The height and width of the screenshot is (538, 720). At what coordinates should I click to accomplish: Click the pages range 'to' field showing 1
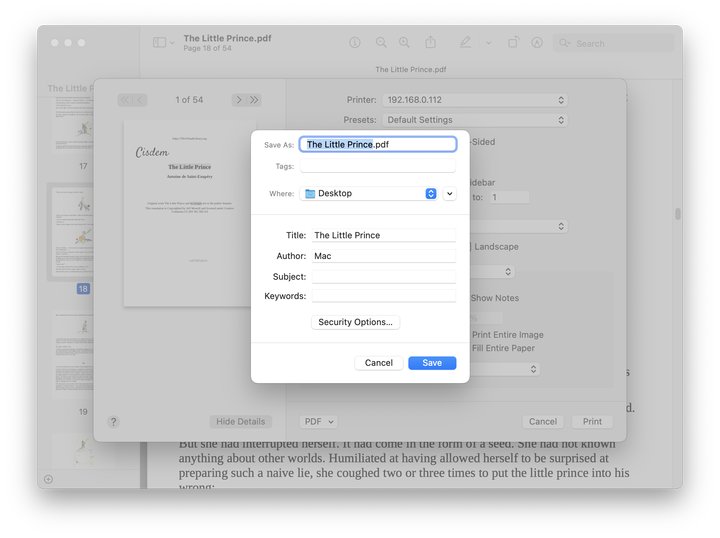(x=509, y=197)
